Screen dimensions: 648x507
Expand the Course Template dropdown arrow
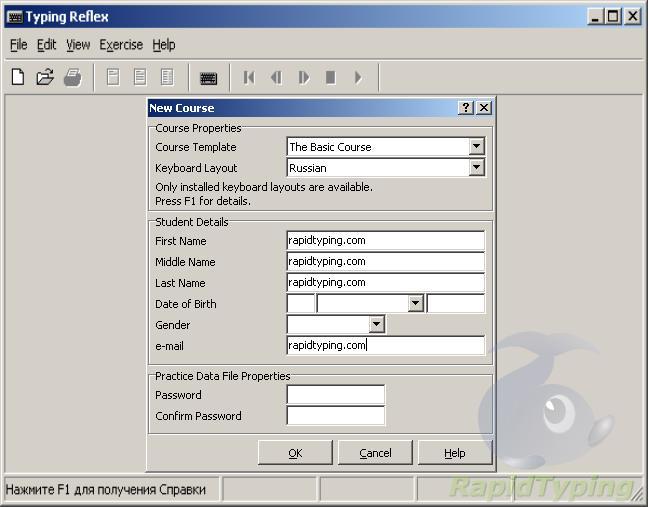click(x=476, y=146)
